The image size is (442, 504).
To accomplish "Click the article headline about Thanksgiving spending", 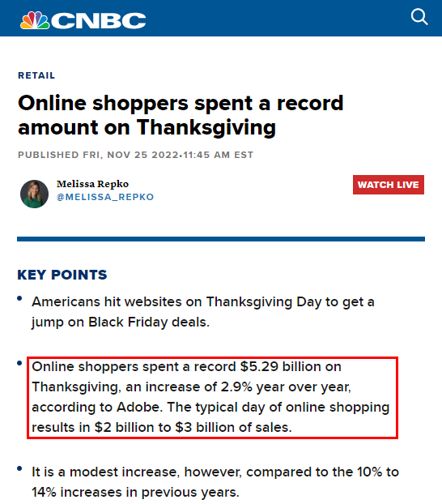I will [x=181, y=115].
